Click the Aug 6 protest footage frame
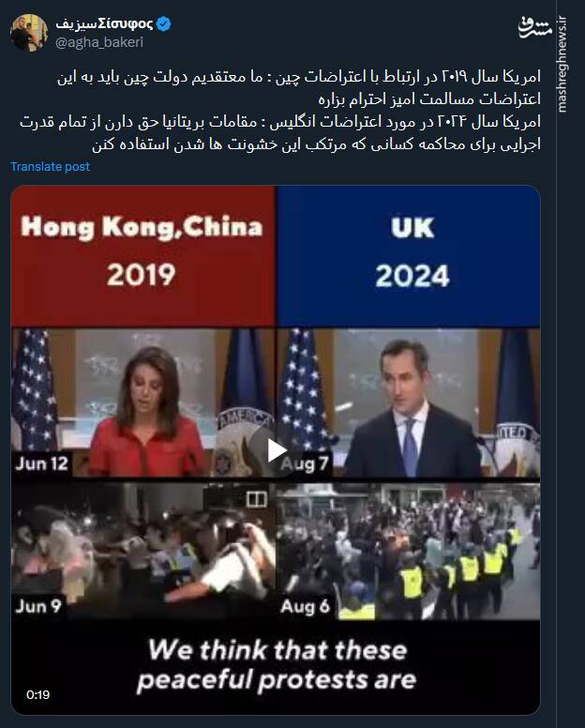 [408, 551]
